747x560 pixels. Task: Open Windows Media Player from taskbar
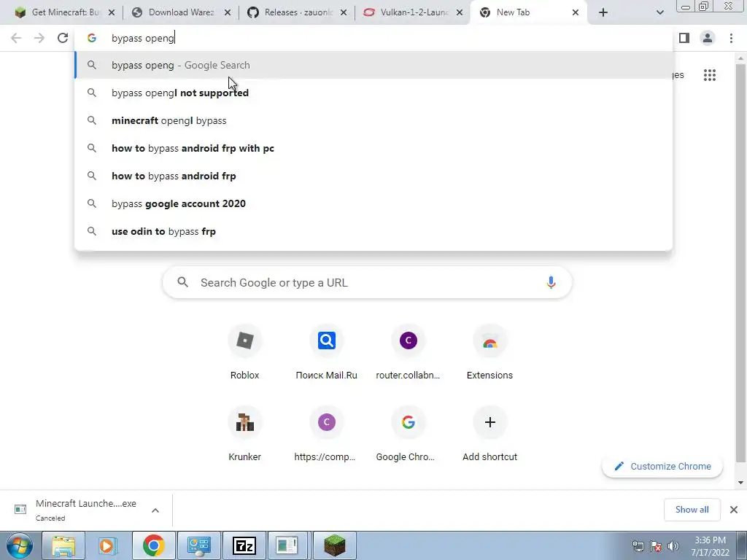108,545
